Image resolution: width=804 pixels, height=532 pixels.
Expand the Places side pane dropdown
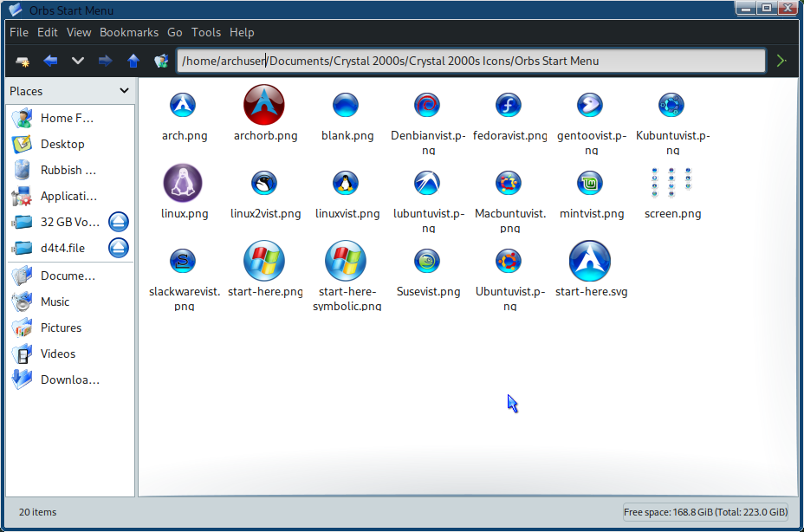(x=125, y=91)
